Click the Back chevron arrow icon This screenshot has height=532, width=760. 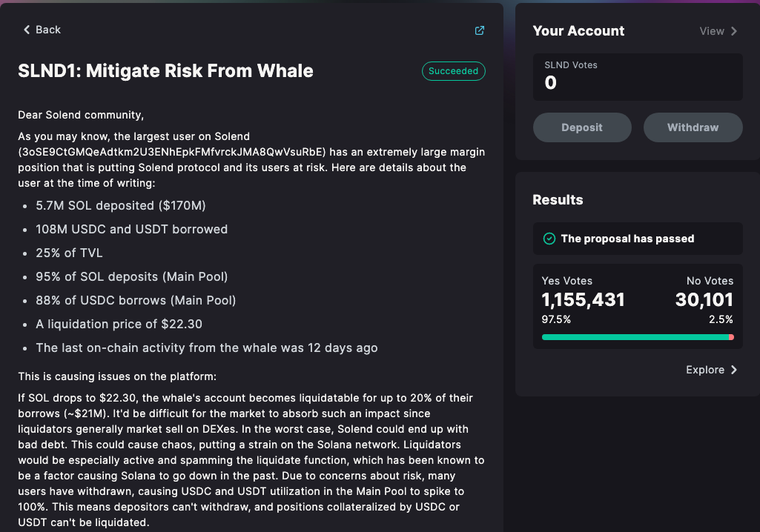(x=27, y=30)
